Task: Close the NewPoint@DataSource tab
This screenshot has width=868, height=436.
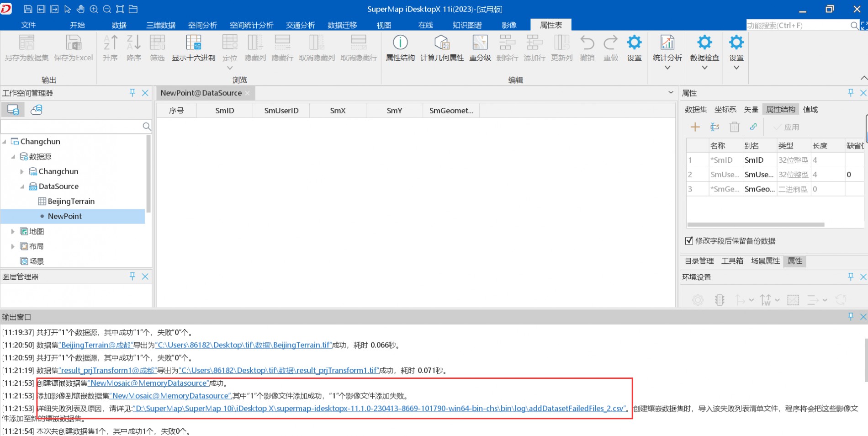Action: coord(248,93)
